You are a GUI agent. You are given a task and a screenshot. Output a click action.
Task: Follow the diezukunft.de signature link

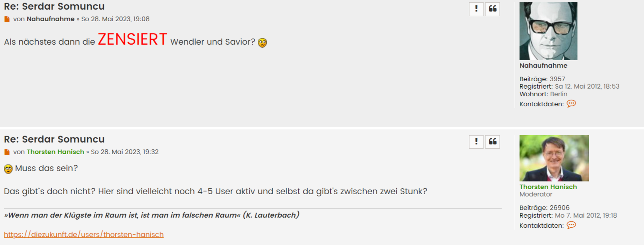click(84, 235)
